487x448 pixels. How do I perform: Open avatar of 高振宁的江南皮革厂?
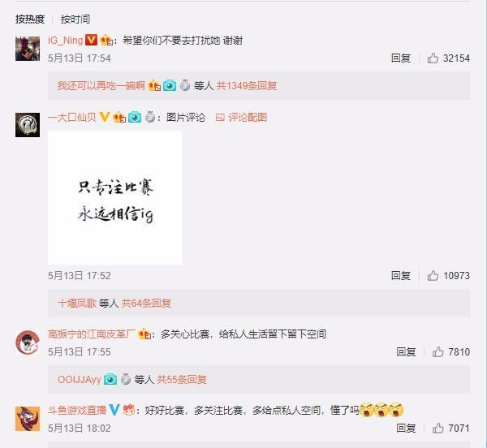point(28,342)
